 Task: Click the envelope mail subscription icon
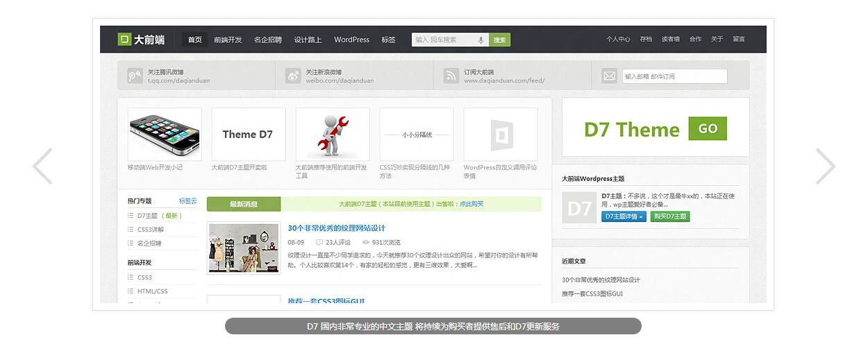[x=610, y=76]
